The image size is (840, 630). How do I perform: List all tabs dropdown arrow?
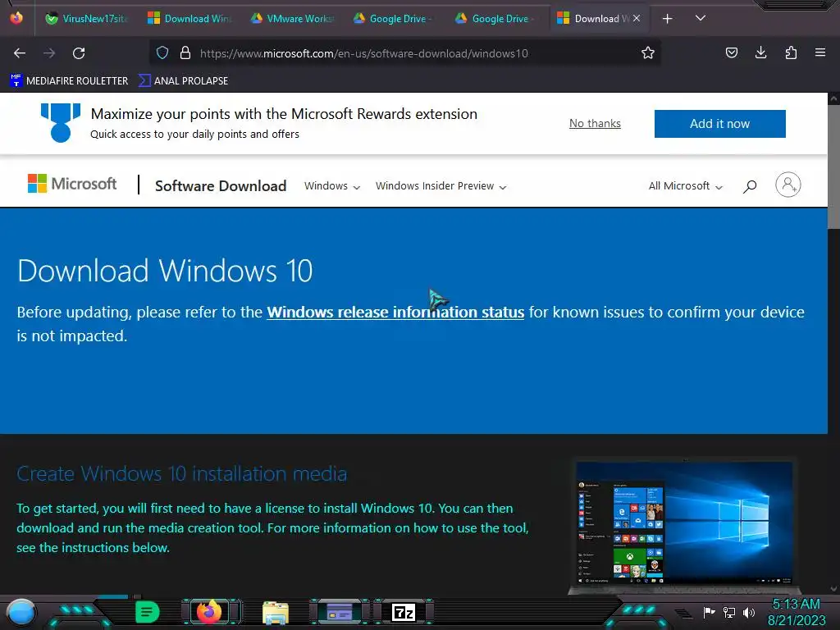tap(701, 18)
